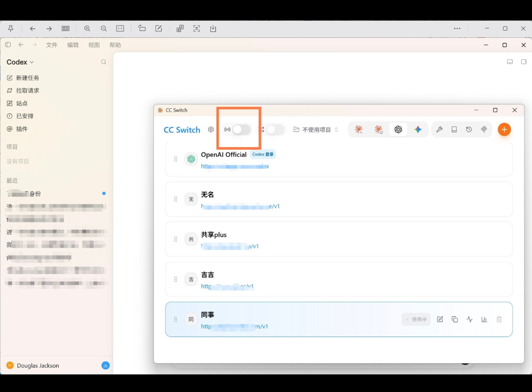Click the Codex 登录 badge

pos(263,154)
